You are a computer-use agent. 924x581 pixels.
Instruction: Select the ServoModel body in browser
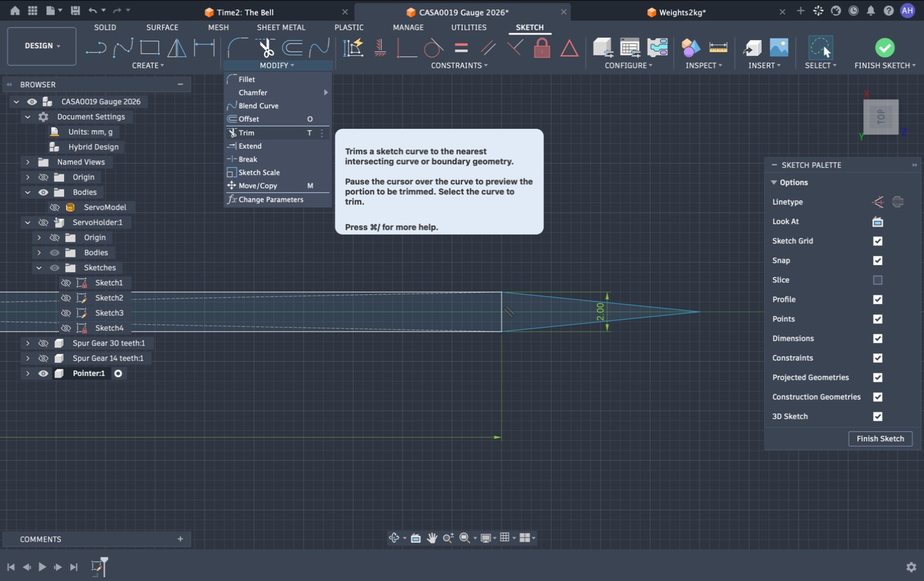[x=105, y=208]
